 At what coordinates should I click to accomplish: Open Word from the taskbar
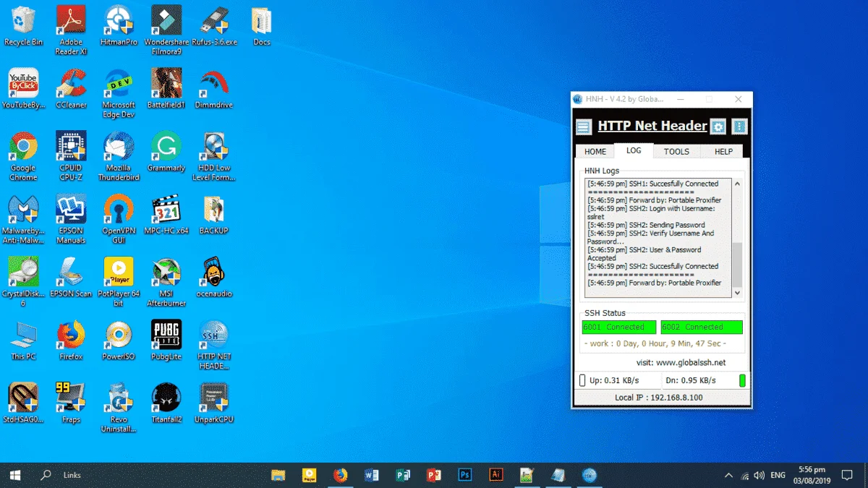(372, 475)
